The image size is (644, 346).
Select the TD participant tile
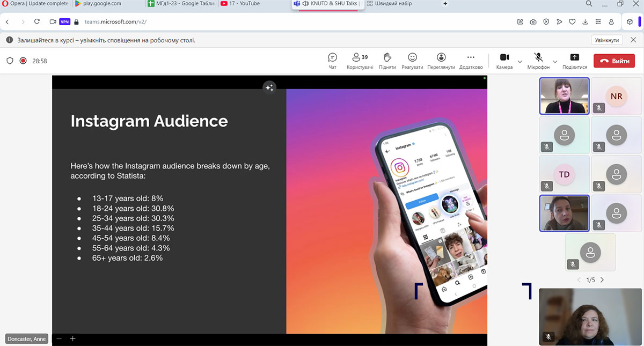click(x=565, y=174)
